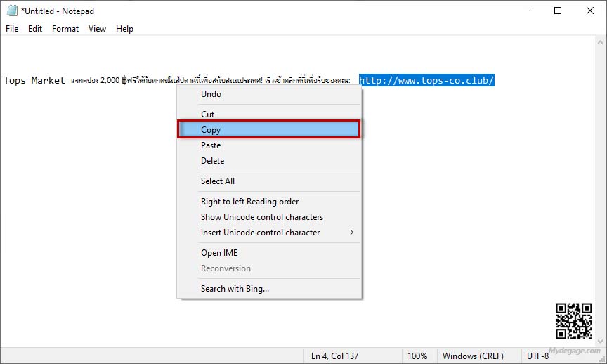
Task: Open the Format menu
Action: 65,29
